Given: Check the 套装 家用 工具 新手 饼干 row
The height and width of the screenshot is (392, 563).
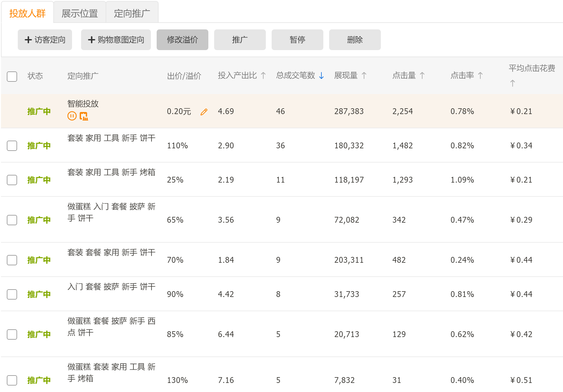Looking at the screenshot, I should [12, 146].
